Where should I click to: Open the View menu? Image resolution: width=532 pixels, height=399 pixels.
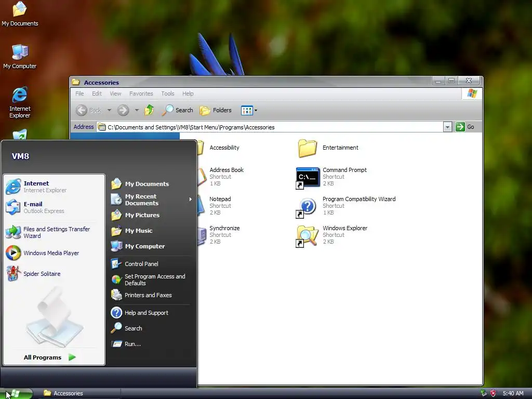click(x=115, y=94)
